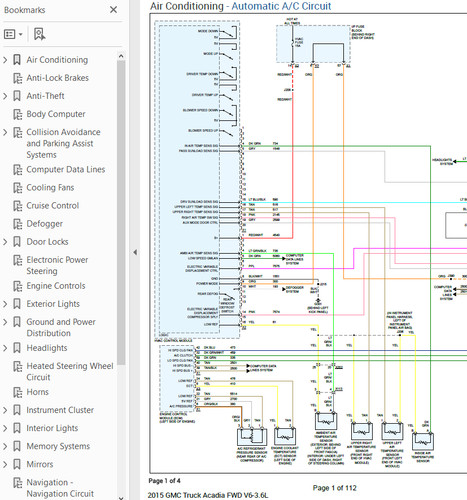Click the Body Computer bookmark icon
The height and width of the screenshot is (500, 467).
17,114
